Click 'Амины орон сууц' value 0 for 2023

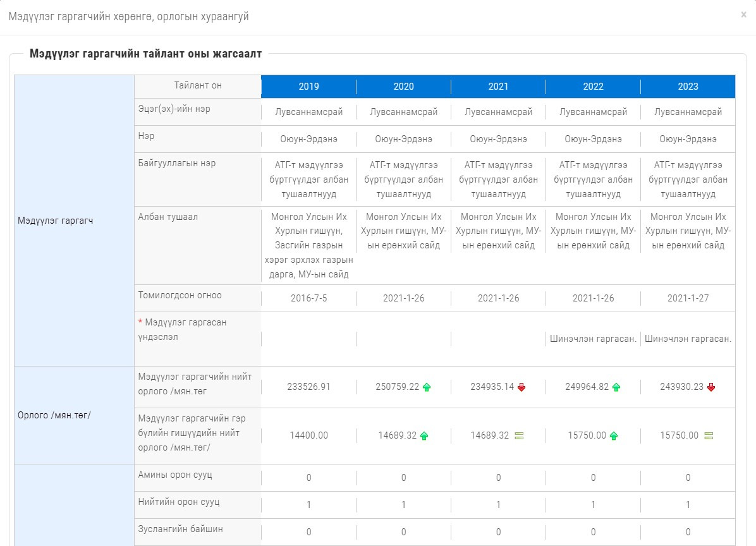click(x=688, y=478)
